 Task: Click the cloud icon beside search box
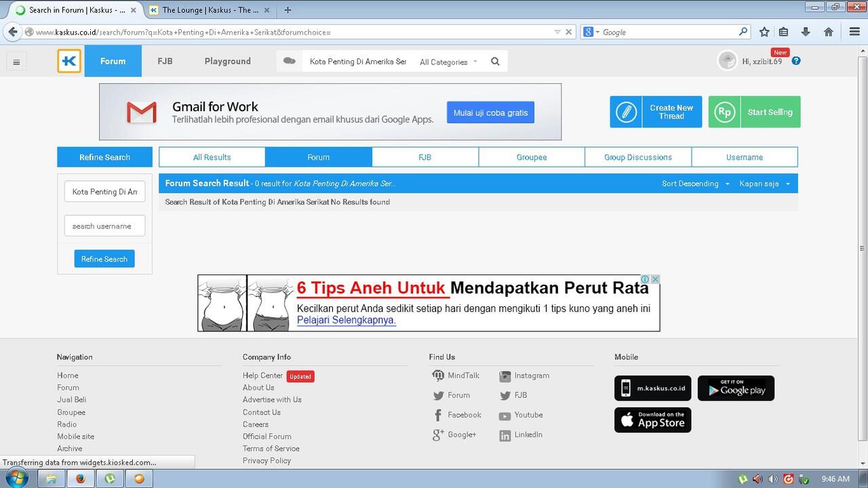tap(290, 61)
